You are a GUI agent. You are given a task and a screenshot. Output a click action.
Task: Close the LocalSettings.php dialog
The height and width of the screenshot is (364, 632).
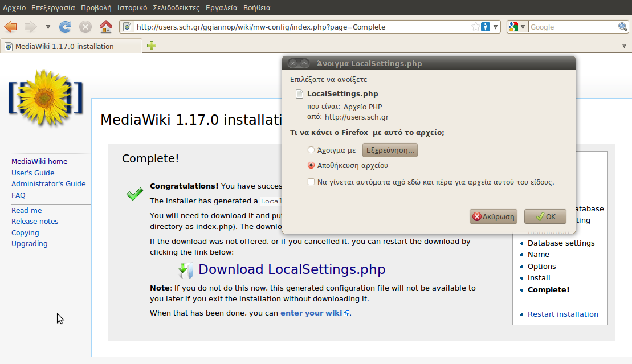293,63
